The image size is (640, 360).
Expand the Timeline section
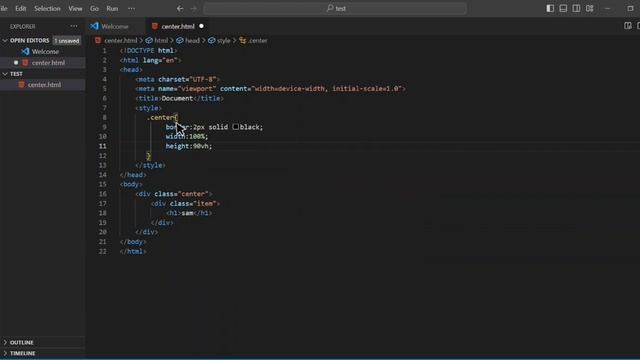pyautogui.click(x=22, y=353)
